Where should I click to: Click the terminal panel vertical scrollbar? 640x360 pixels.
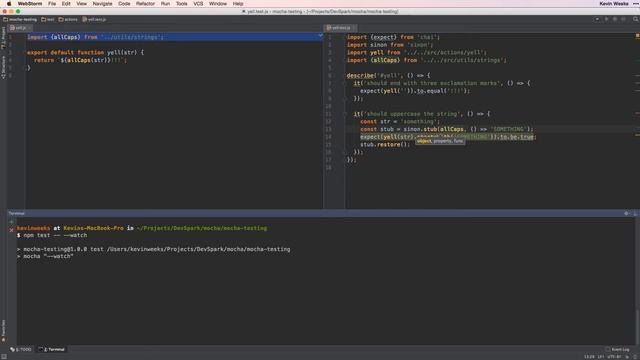pos(637,327)
